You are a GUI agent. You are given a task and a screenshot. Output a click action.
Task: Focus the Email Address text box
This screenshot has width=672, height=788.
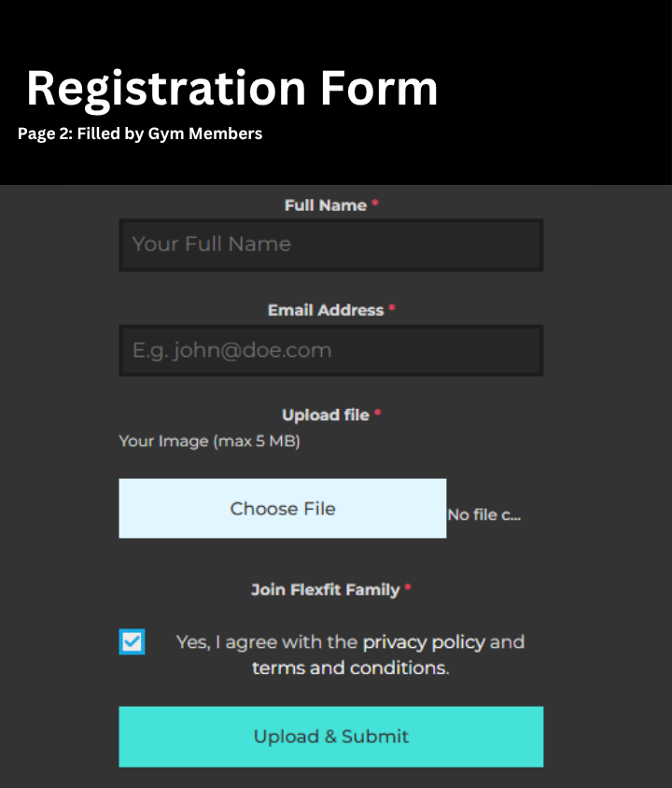(330, 351)
